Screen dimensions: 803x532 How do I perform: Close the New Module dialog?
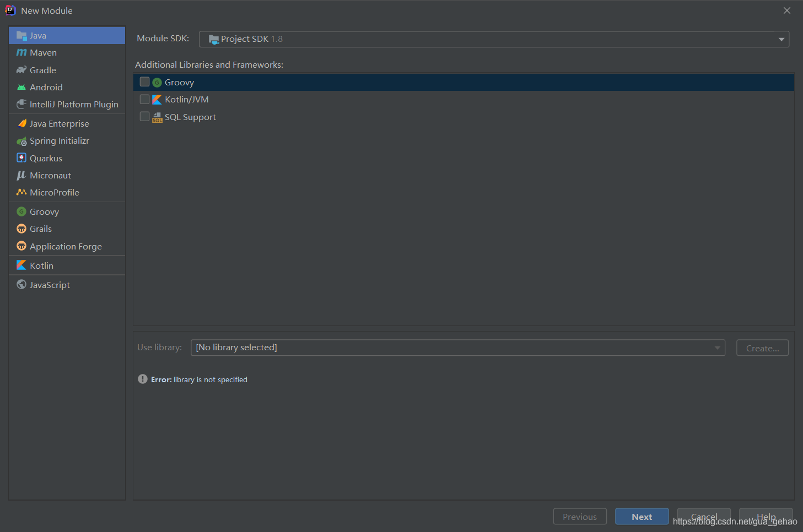(x=787, y=10)
